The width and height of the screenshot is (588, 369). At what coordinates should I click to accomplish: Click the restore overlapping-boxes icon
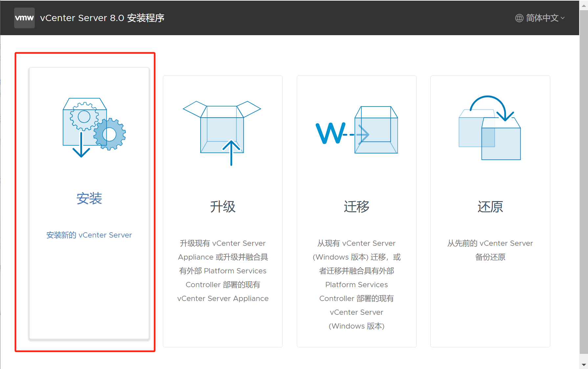(490, 127)
